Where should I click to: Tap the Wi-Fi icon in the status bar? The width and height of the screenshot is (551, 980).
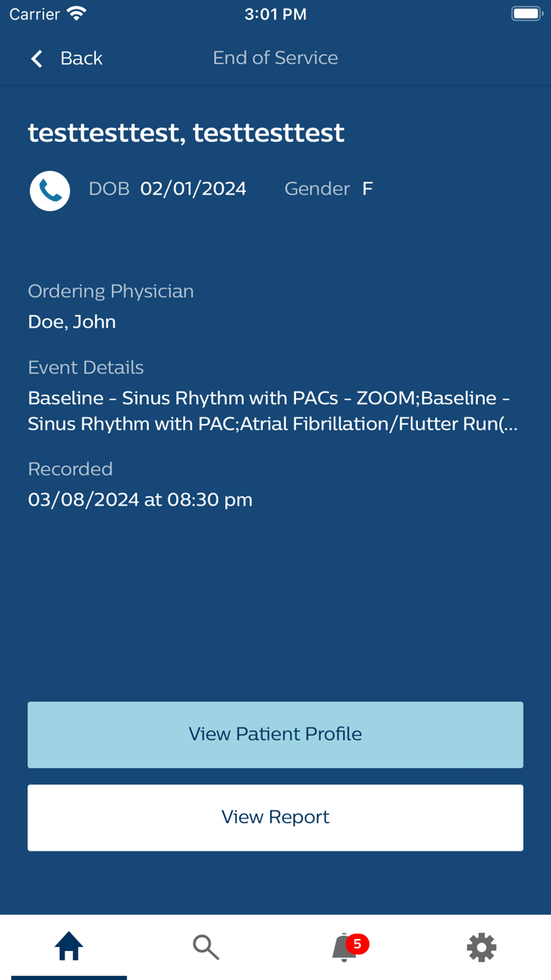(76, 12)
